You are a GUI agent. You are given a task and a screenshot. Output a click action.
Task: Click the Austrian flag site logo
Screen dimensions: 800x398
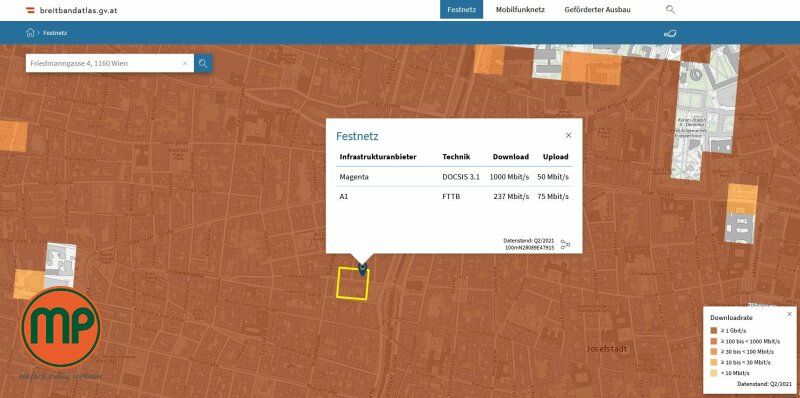pos(31,9)
